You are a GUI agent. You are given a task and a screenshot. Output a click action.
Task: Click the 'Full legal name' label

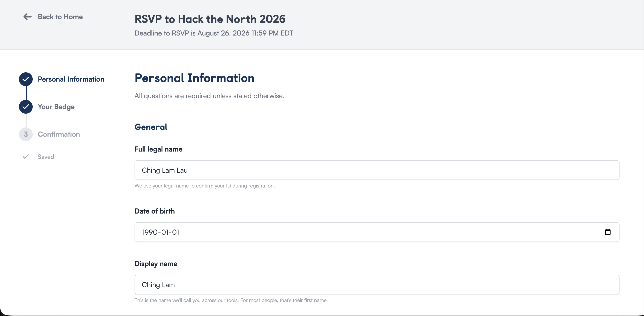click(158, 149)
